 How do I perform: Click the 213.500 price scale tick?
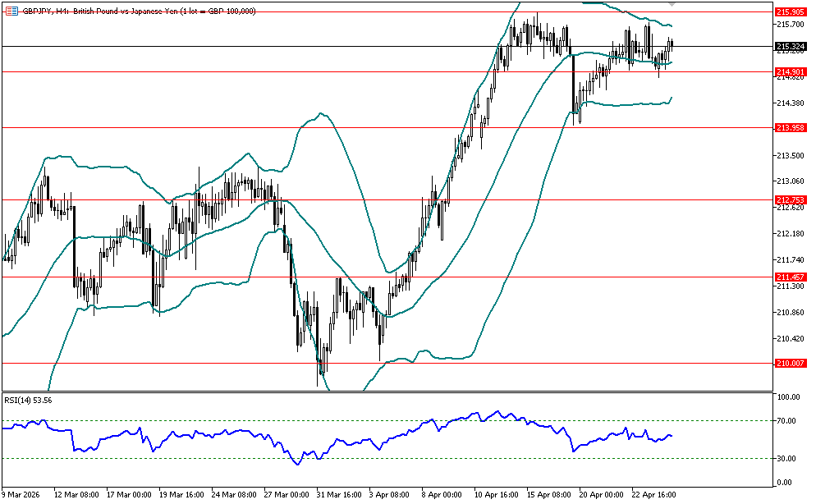(x=789, y=155)
